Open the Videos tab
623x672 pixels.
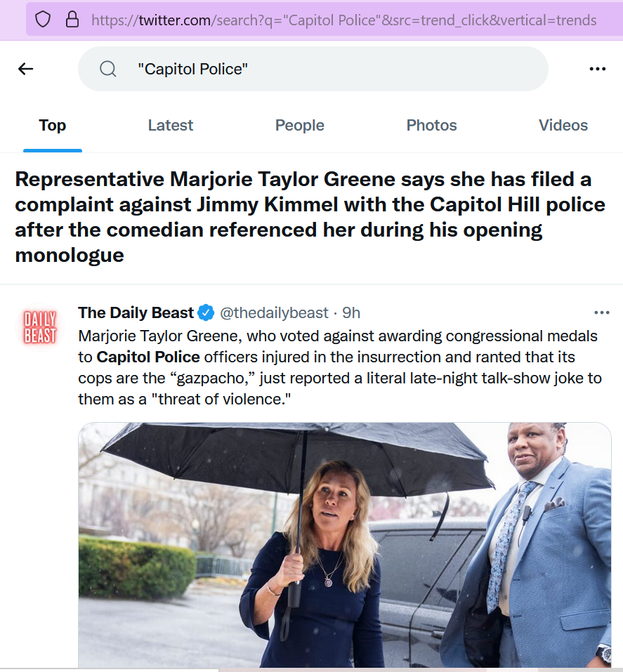click(563, 126)
